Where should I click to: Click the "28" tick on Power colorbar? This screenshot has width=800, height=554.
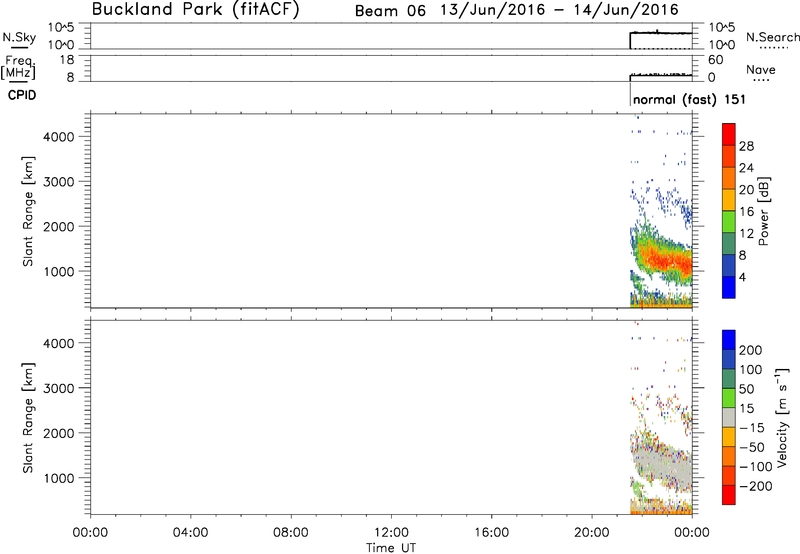(746, 146)
